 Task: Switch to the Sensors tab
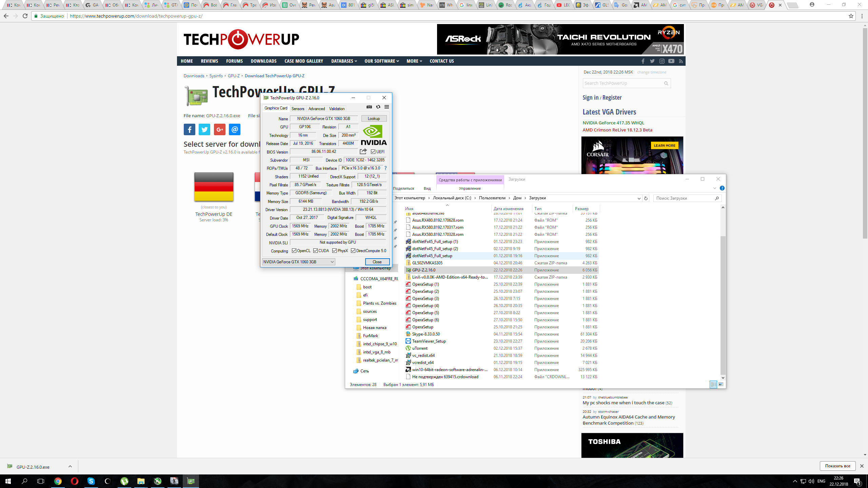tap(298, 109)
